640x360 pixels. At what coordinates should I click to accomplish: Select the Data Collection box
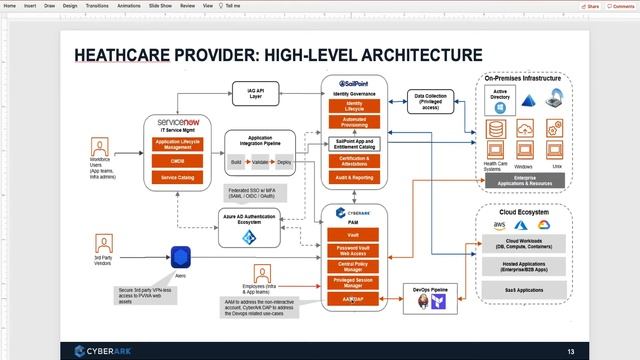(430, 102)
